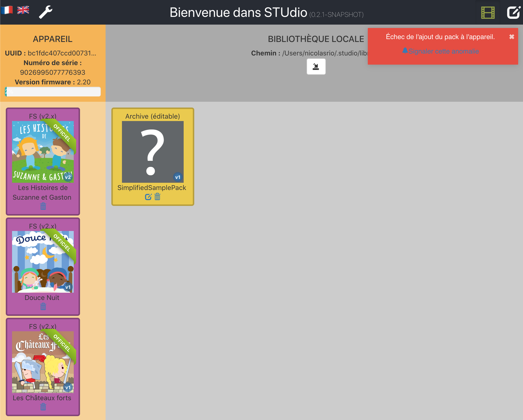Select the Douce Nuit pack cover

click(43, 262)
